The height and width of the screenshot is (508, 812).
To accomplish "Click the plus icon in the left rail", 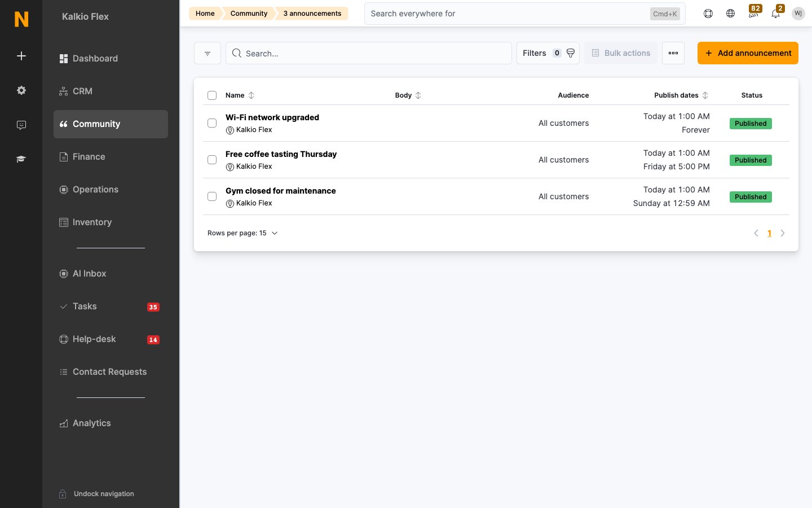I will coord(21,56).
